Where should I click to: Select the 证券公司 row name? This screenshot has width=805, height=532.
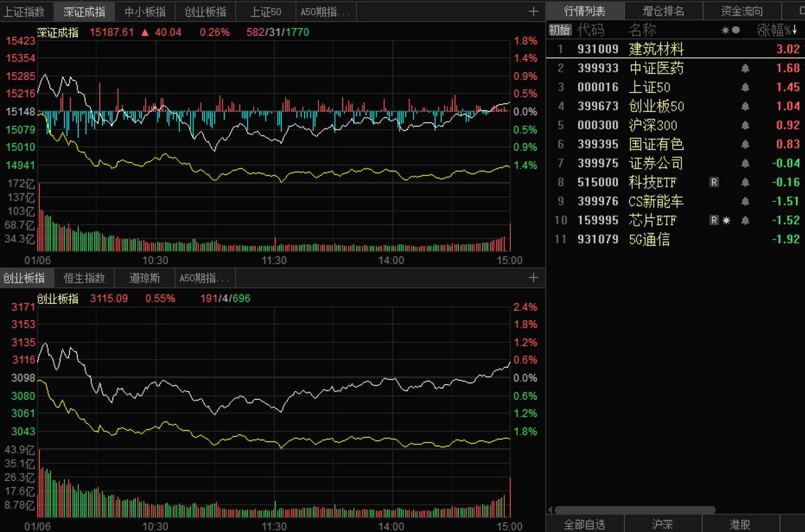pos(656,163)
